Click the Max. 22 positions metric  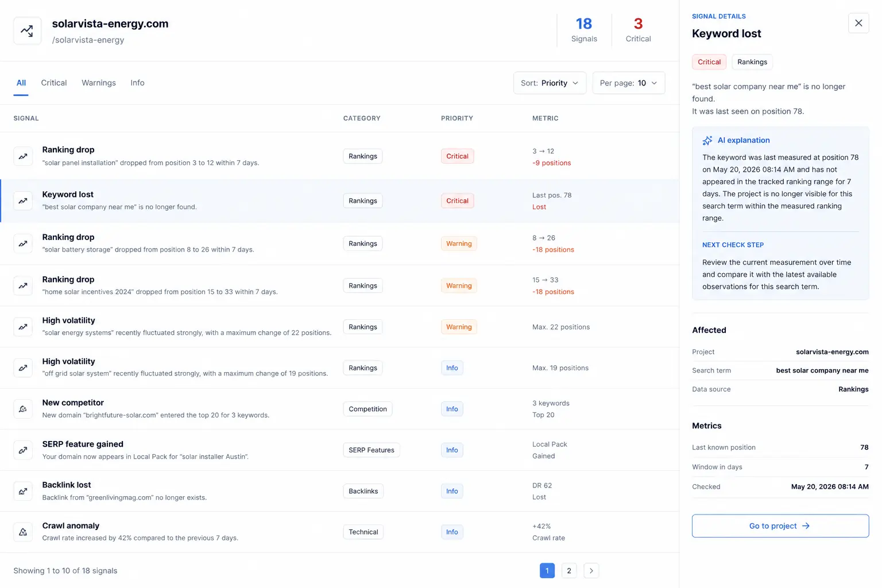(x=561, y=327)
